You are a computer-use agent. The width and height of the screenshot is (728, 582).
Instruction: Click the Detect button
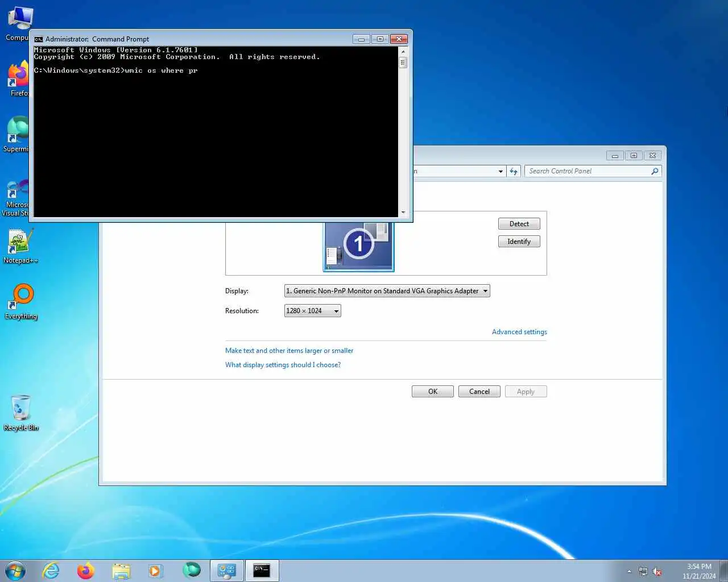point(519,224)
